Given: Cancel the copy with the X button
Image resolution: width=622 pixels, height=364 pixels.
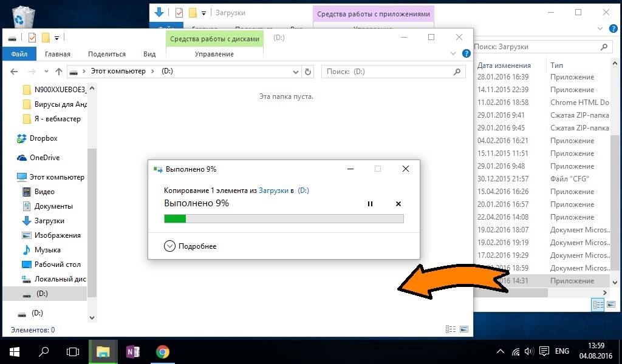Looking at the screenshot, I should tap(398, 204).
